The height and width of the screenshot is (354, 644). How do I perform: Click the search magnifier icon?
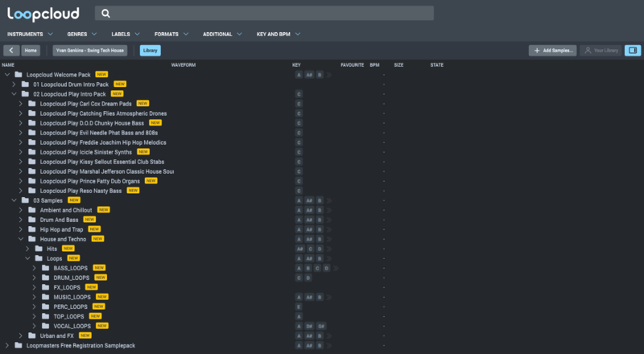105,14
